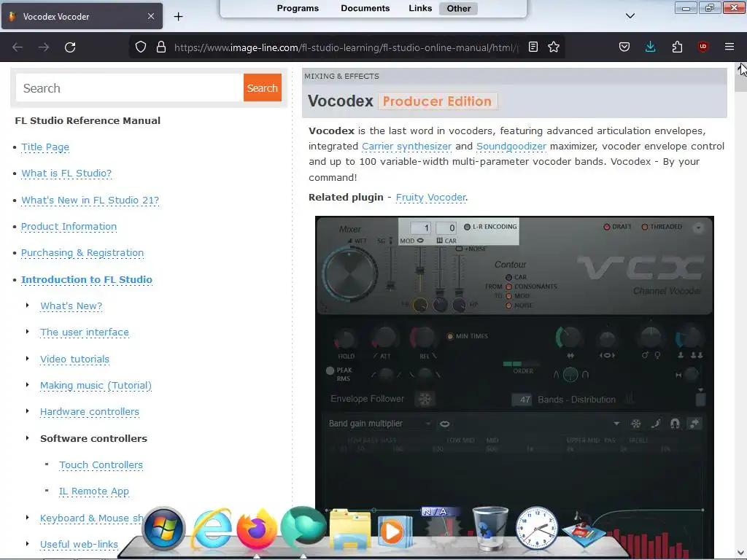Toggle L-R ENCODING switch in Vocodex

click(468, 227)
